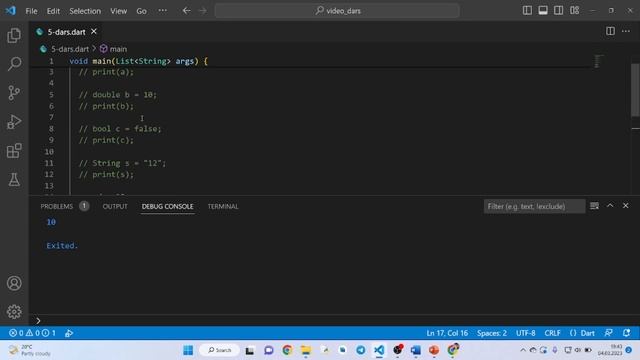Change indentation via Spaces: 2

(x=492, y=333)
